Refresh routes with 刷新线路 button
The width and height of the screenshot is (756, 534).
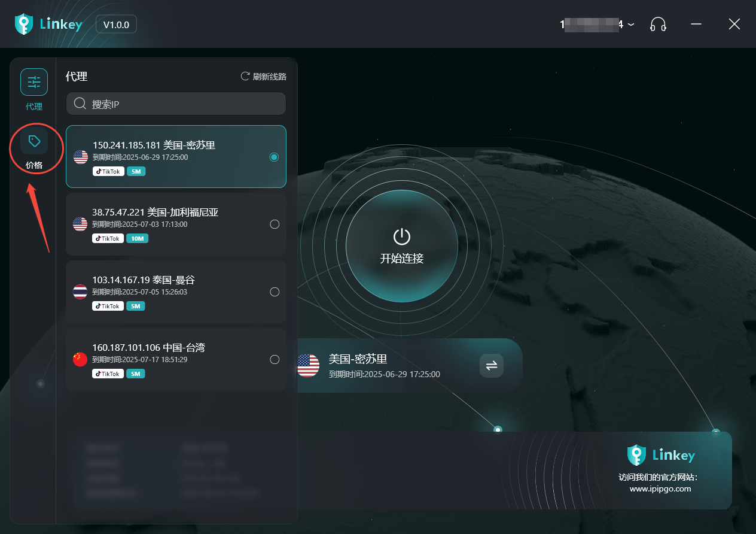coord(263,77)
